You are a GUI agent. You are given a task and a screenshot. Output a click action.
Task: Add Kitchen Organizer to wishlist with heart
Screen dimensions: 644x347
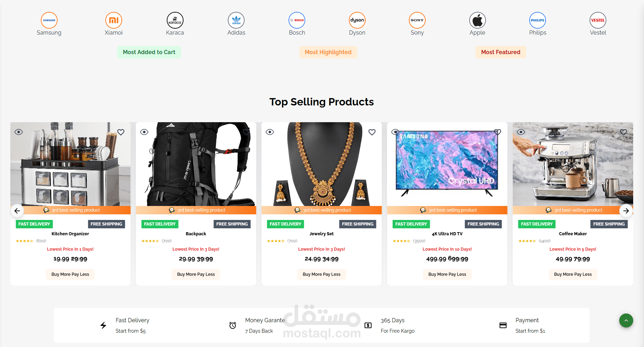pyautogui.click(x=121, y=132)
